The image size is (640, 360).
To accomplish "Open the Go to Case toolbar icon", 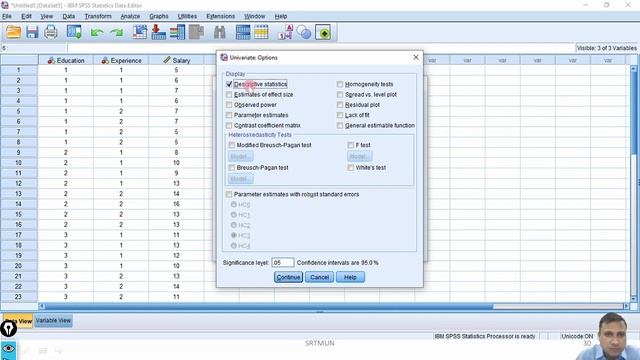I will [x=140, y=32].
